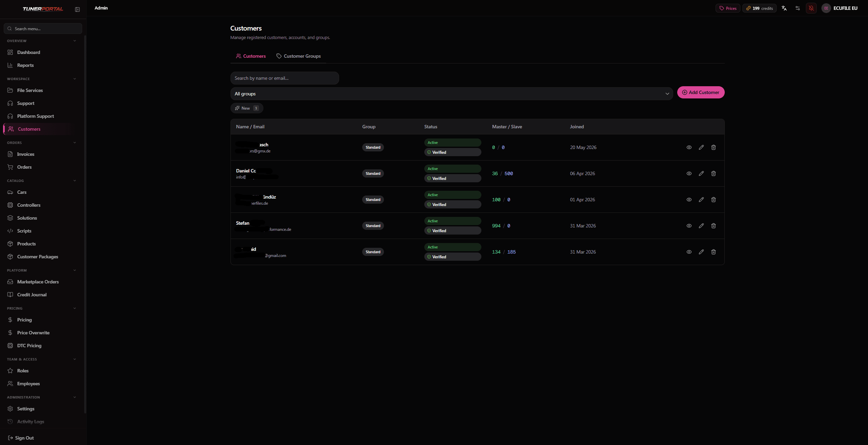Delete customer joined 01 Apr 2026

[714, 200]
